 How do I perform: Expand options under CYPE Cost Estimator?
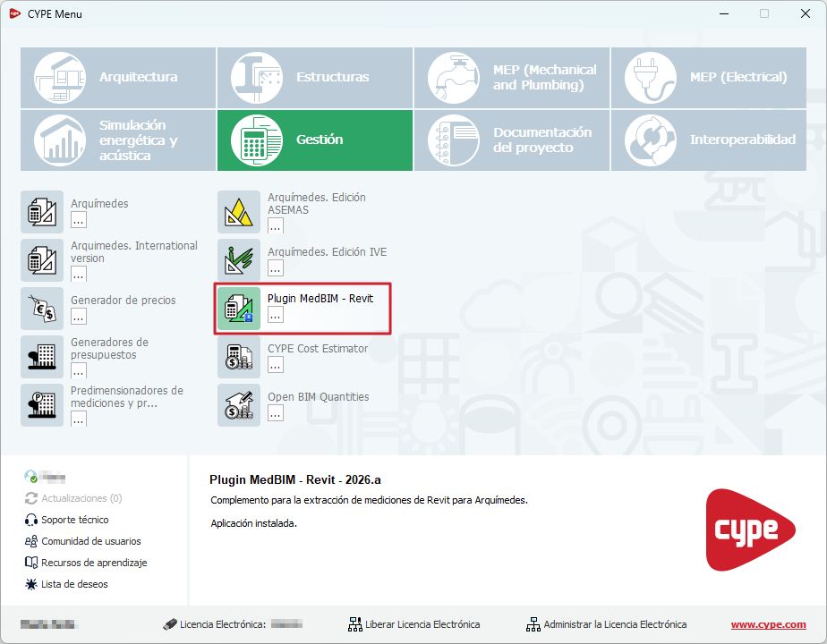[276, 364]
